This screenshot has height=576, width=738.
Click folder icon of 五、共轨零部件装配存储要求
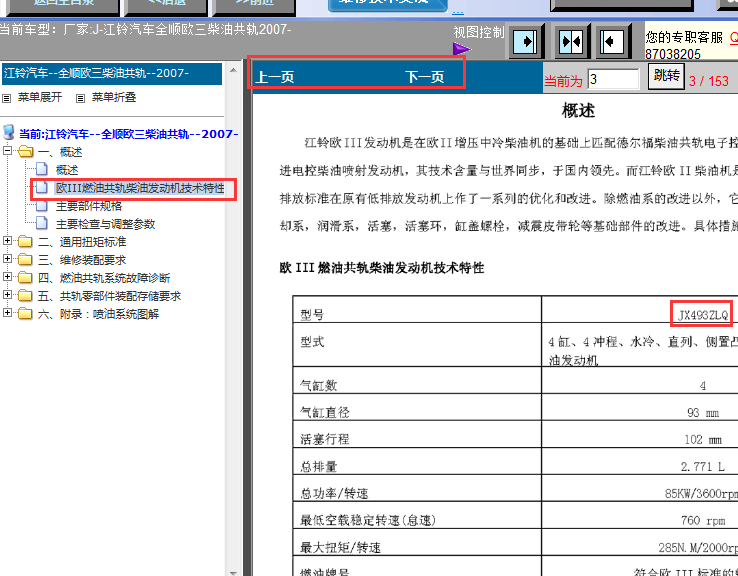click(x=25, y=296)
